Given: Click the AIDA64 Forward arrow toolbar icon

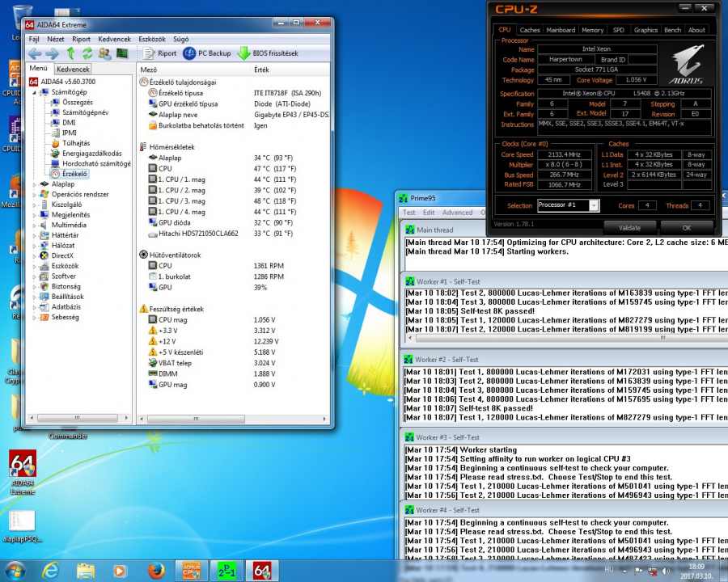Looking at the screenshot, I should tap(52, 53).
